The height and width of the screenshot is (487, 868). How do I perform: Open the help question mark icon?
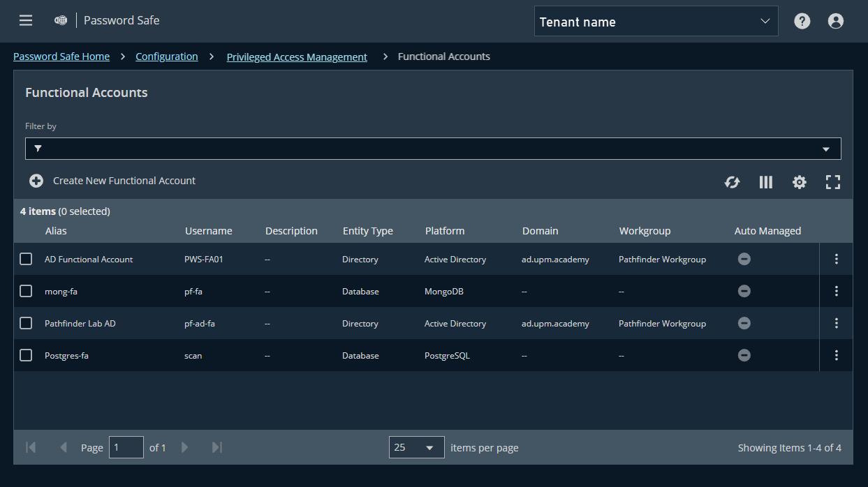coord(802,21)
